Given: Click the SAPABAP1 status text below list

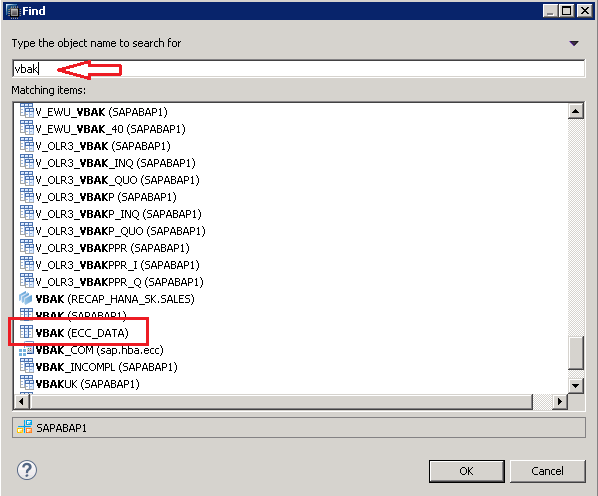Looking at the screenshot, I should click(61, 428).
